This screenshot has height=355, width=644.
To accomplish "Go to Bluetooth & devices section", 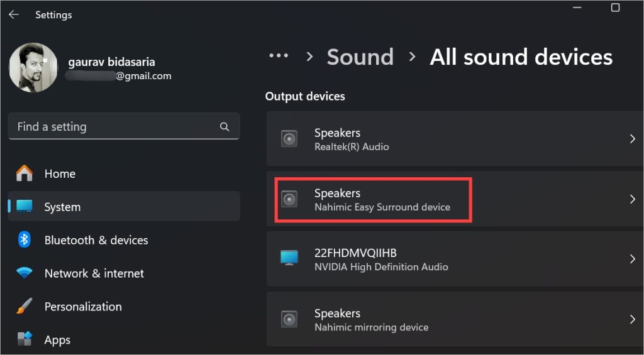I will point(96,240).
